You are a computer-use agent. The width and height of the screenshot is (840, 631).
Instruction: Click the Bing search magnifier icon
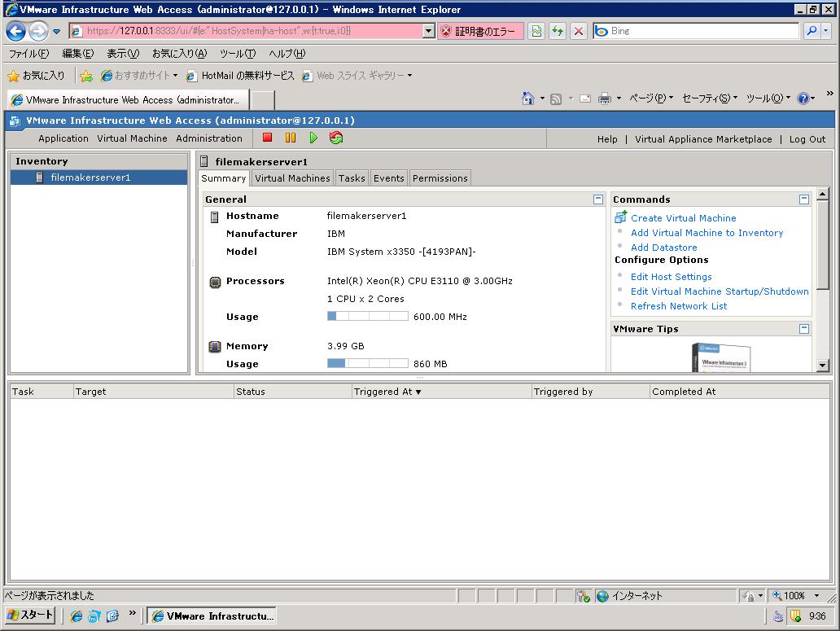(x=812, y=31)
